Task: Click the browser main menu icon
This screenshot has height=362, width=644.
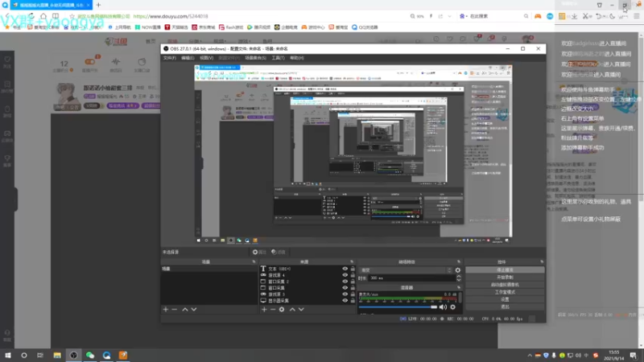Action: (x=637, y=16)
